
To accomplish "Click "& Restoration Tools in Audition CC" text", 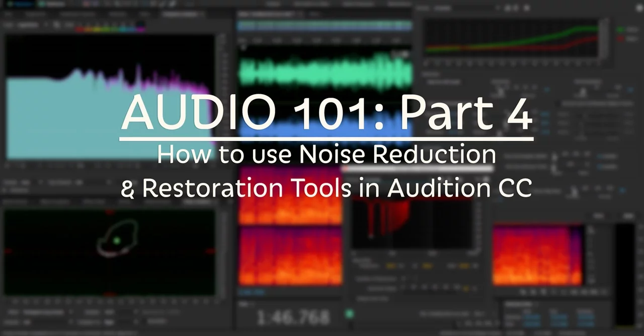I will (327, 188).
